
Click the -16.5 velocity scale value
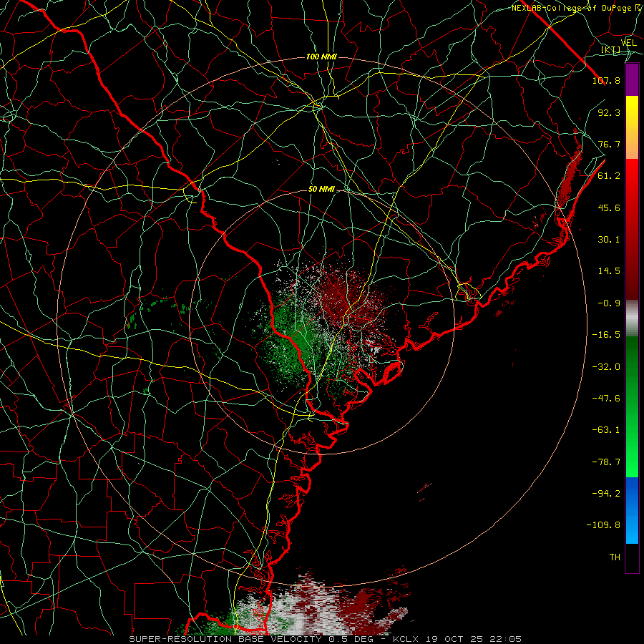coord(606,335)
